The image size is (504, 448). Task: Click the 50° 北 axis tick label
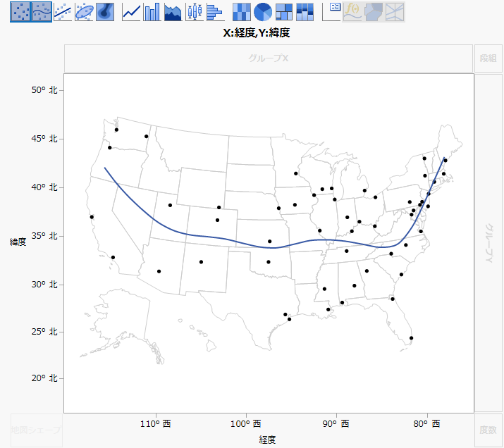[44, 90]
